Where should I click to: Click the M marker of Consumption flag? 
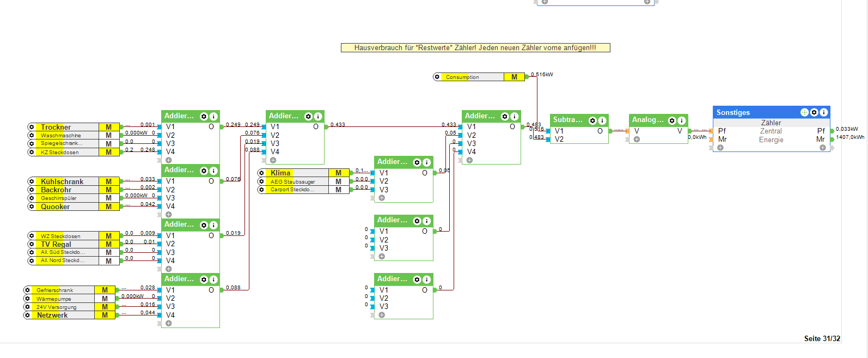(514, 77)
